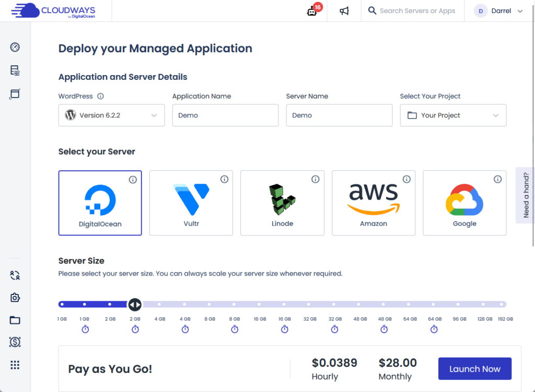Open the Your Project dropdown
The image size is (535, 392).
pyautogui.click(x=453, y=115)
